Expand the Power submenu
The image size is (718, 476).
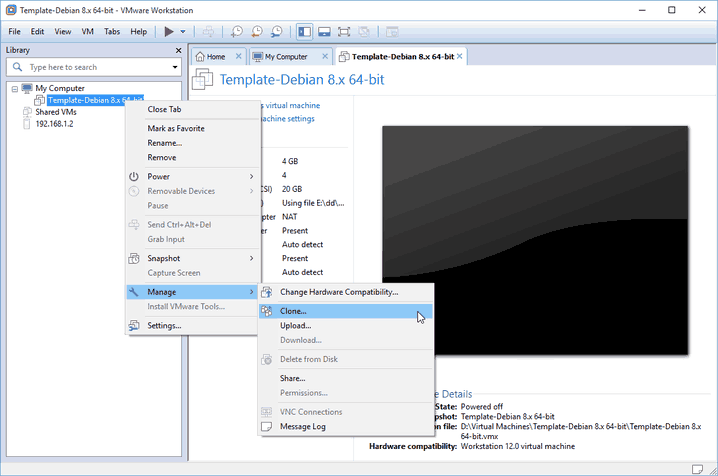[190, 176]
